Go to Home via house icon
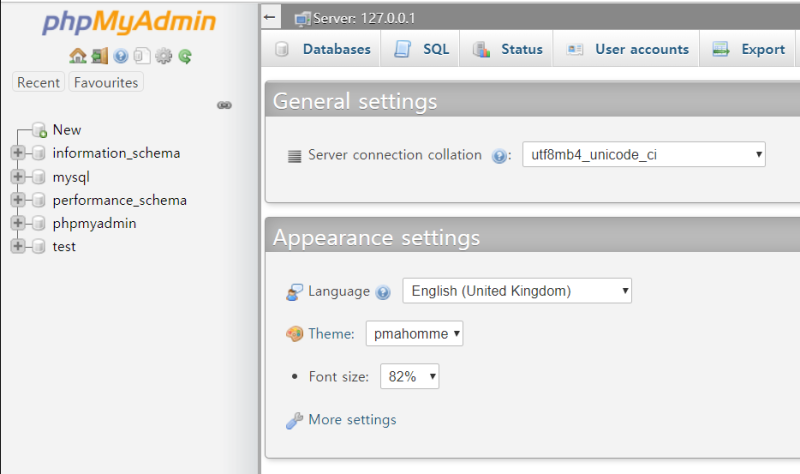The image size is (800, 474). pos(78,56)
